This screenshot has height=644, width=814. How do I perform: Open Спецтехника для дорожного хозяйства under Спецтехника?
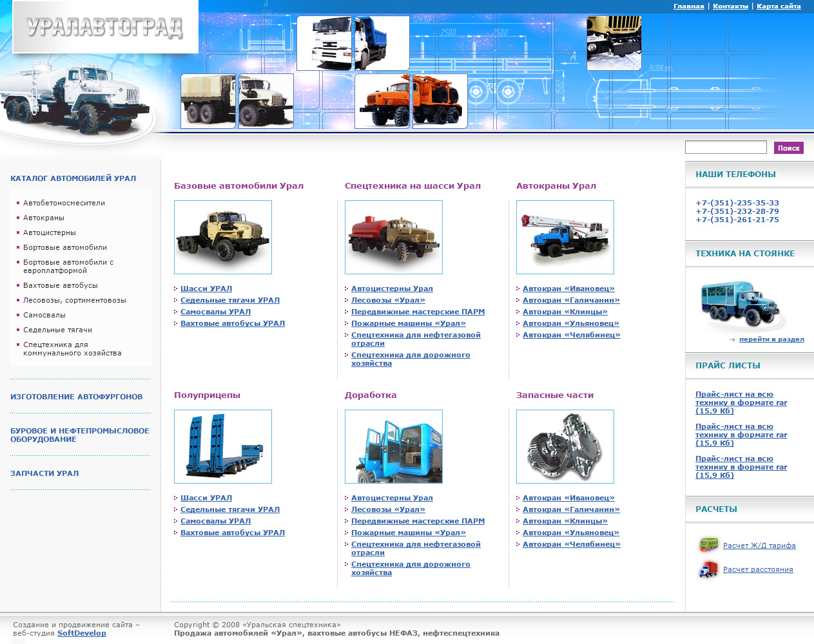click(x=411, y=359)
